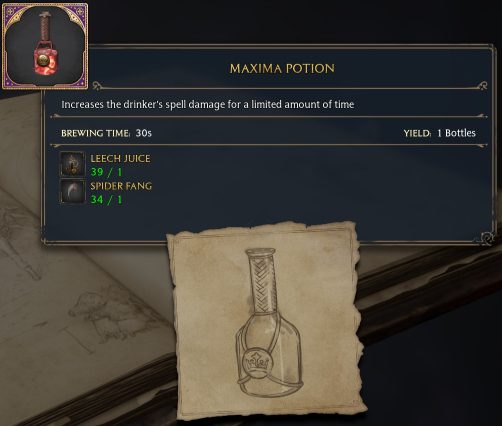The width and height of the screenshot is (502, 426).
Task: Click the 1 Bottles yield value
Action: 456,133
